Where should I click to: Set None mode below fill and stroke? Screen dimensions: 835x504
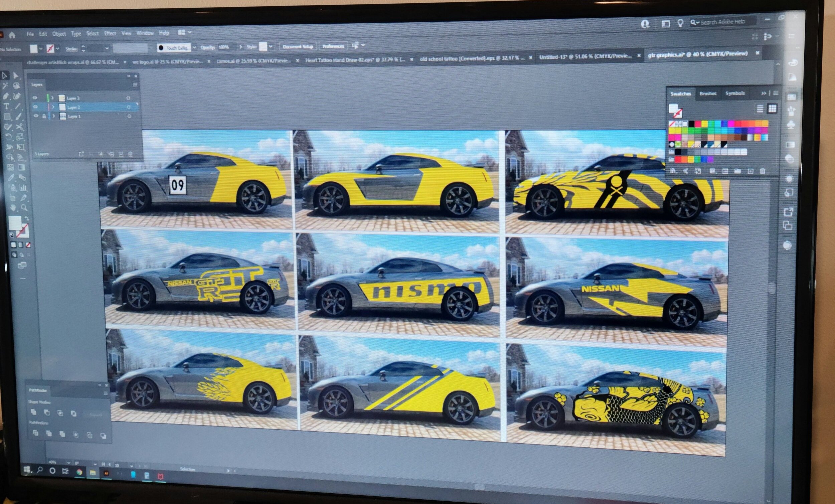pos(28,244)
